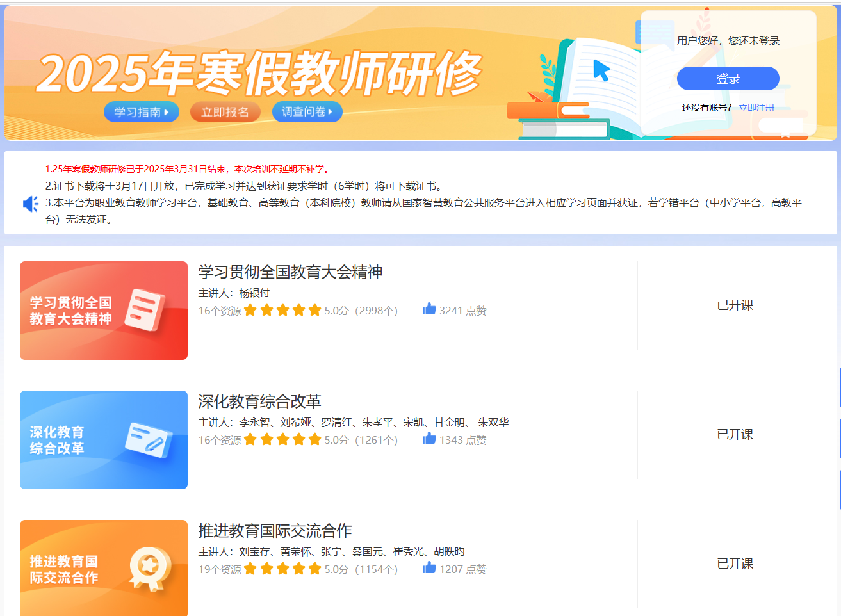Click star rating of 推进教育国际交流合作 course
Image resolution: width=841 pixels, height=616 pixels.
tap(282, 569)
